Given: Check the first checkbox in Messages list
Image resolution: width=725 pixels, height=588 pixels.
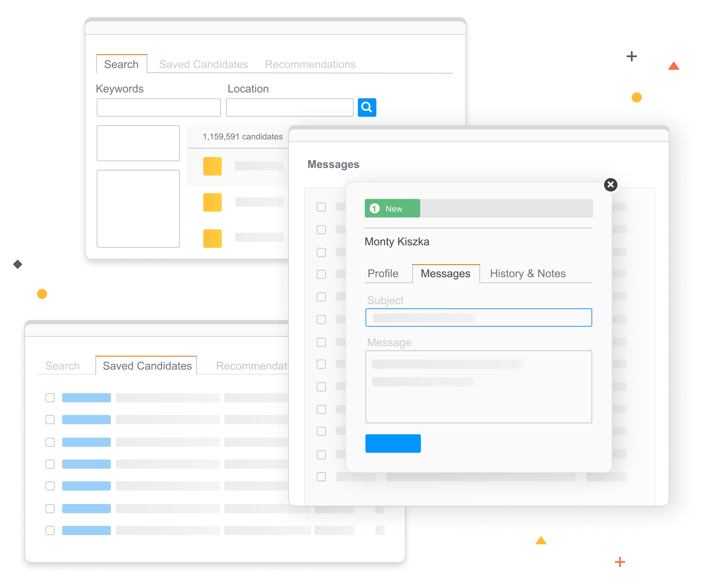Looking at the screenshot, I should tap(321, 207).
